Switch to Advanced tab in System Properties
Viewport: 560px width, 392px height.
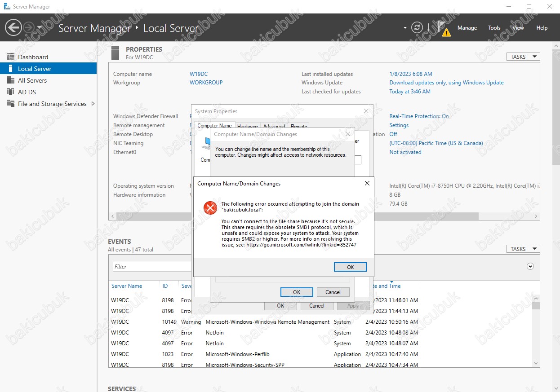pyautogui.click(x=274, y=126)
